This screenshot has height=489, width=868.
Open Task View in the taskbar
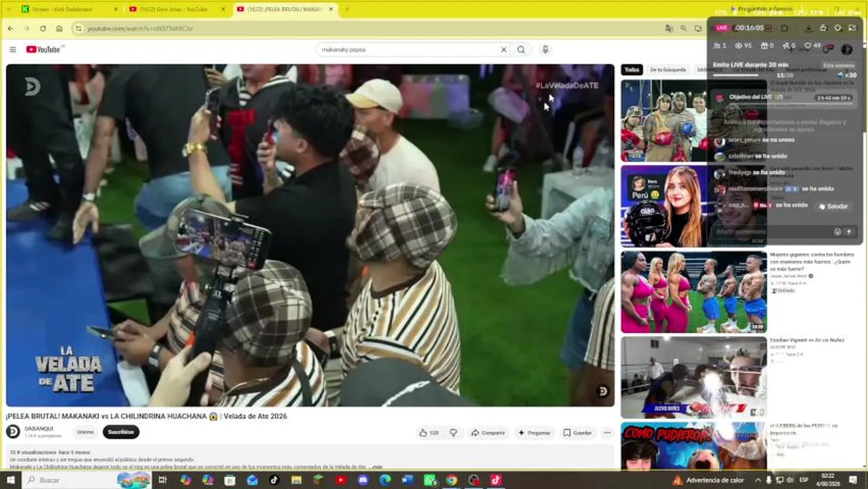(x=162, y=480)
